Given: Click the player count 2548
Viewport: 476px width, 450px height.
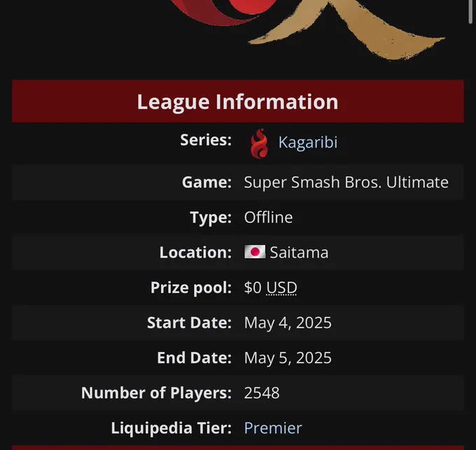Looking at the screenshot, I should pos(262,393).
